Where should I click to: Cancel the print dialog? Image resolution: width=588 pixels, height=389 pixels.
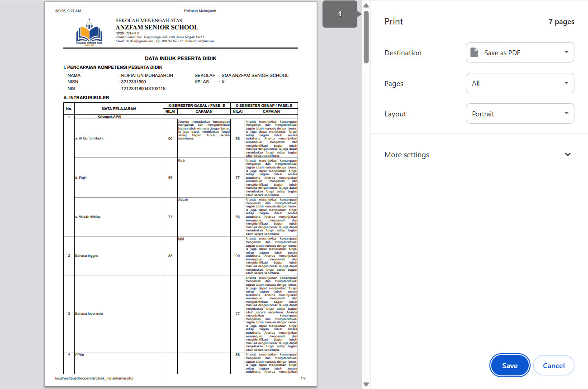(x=553, y=365)
